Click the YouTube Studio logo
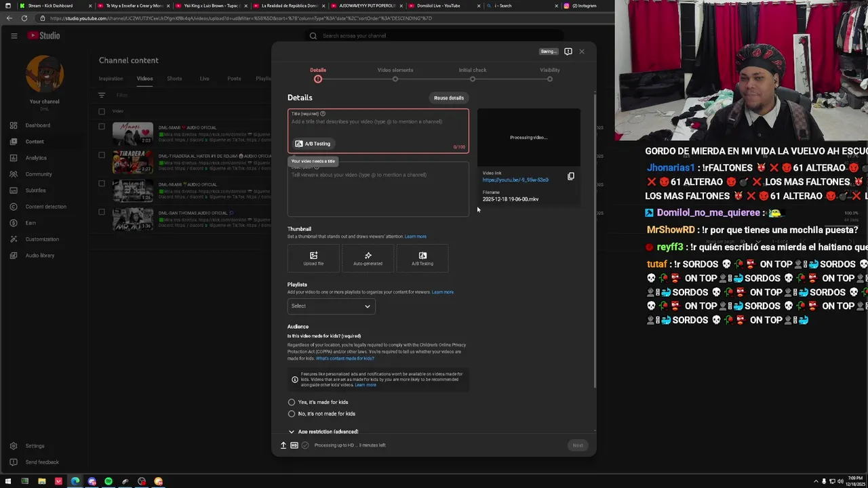The height and width of the screenshot is (488, 868). pos(44,35)
